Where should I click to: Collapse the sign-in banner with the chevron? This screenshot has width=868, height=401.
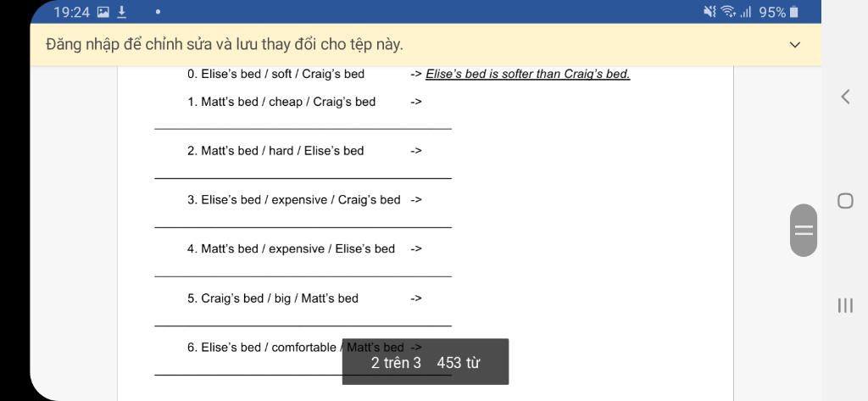coord(794,45)
